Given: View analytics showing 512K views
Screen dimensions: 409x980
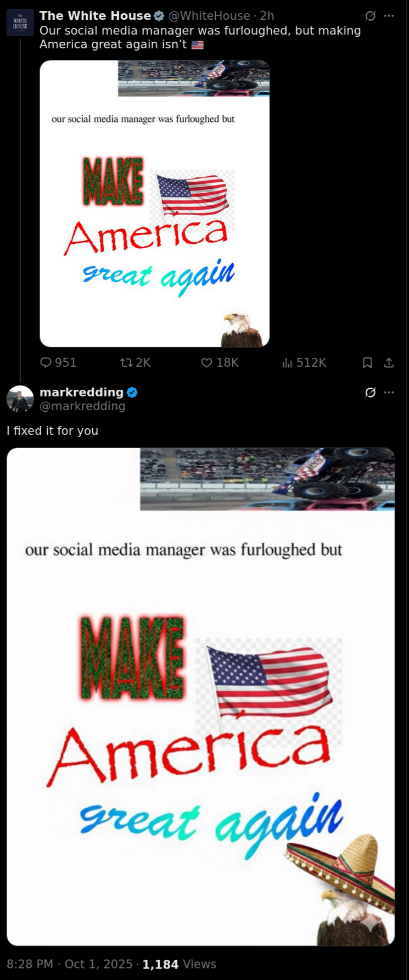Looking at the screenshot, I should point(304,363).
